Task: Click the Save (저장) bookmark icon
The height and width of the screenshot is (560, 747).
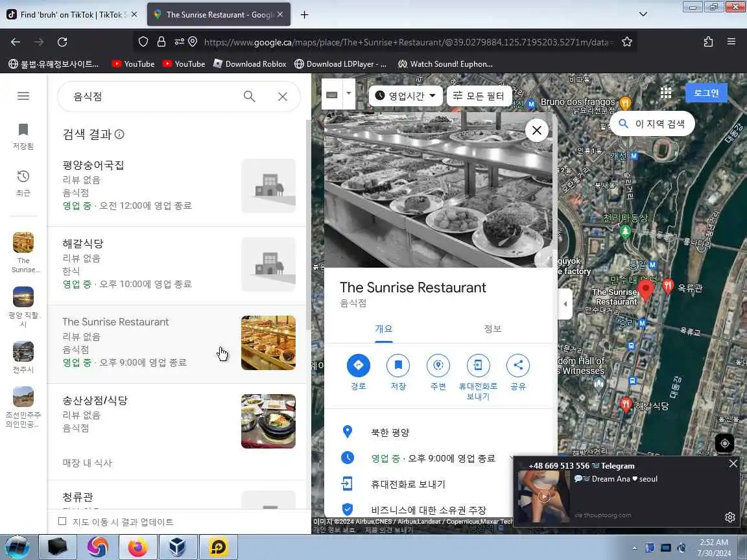Action: point(398,366)
